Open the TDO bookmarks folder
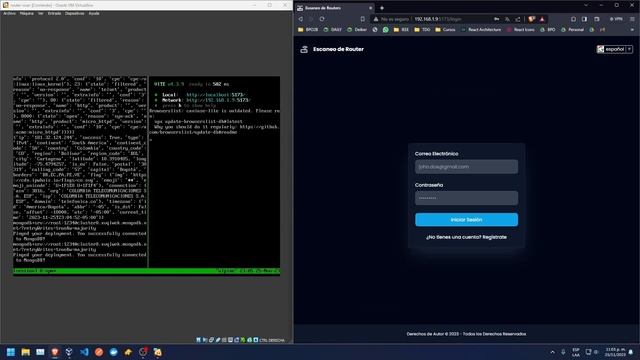640x360 pixels. coord(422,30)
